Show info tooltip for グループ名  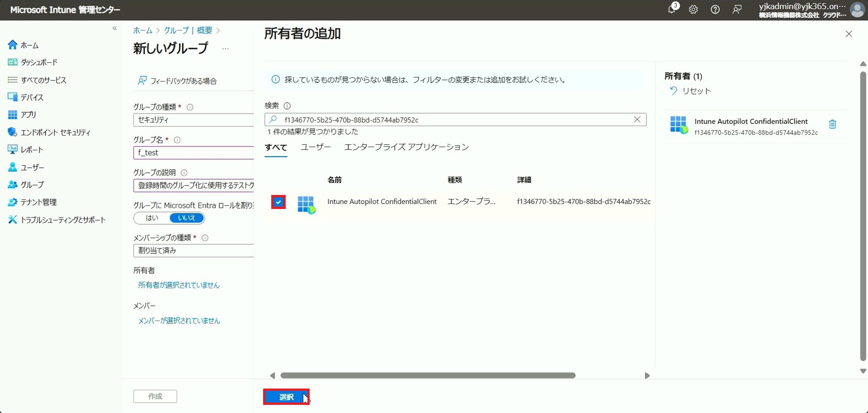coord(177,140)
